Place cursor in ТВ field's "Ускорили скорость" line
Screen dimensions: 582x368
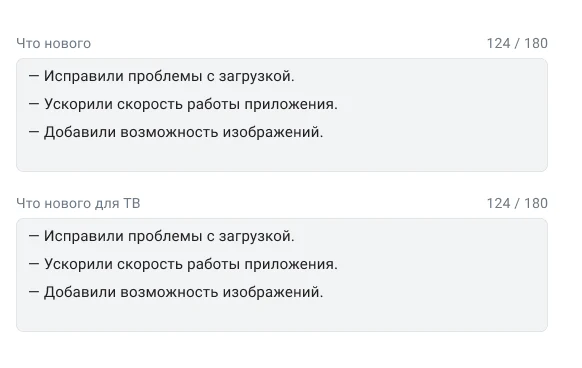(x=183, y=264)
